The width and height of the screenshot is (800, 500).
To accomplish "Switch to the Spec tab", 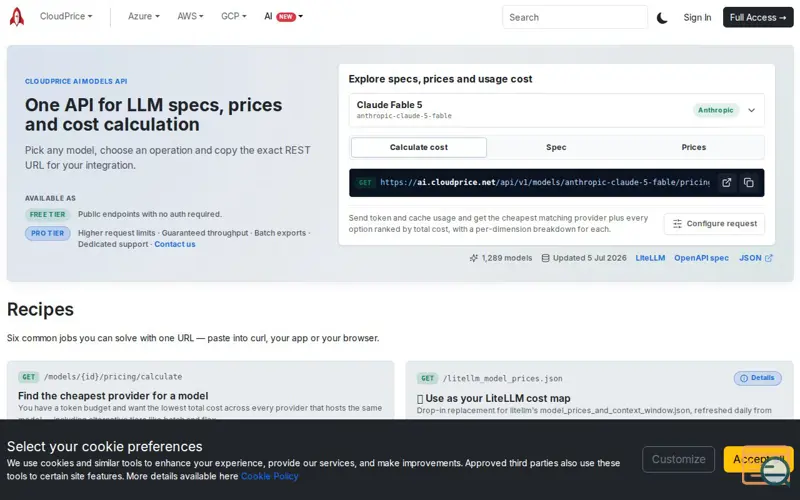I will click(x=556, y=147).
